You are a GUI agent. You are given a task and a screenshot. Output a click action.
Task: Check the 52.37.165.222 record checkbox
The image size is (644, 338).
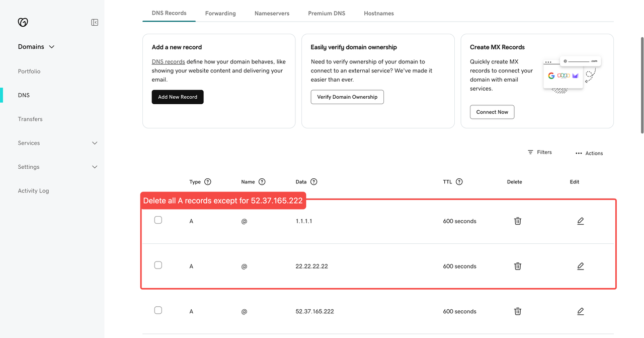(x=158, y=310)
